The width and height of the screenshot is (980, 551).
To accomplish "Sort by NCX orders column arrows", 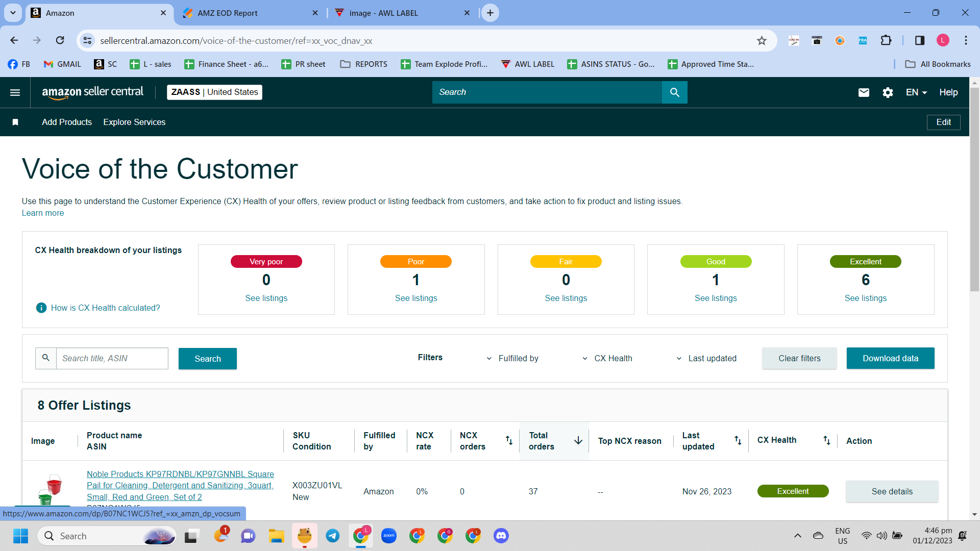I will [509, 440].
